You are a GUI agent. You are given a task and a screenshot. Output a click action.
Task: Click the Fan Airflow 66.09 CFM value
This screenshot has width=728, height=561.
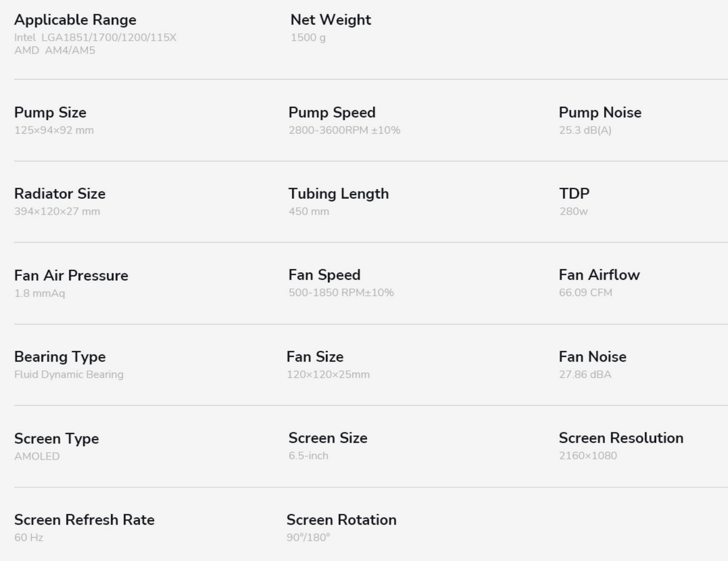[x=586, y=292]
